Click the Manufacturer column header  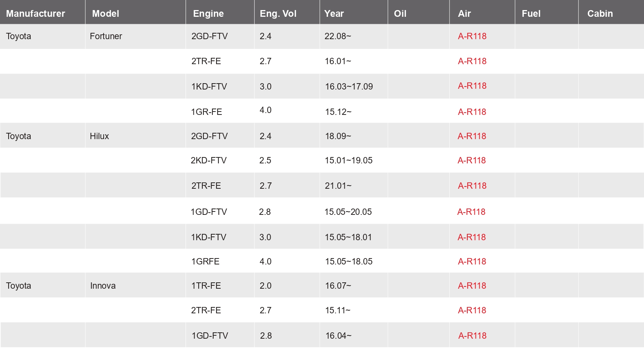(35, 13)
